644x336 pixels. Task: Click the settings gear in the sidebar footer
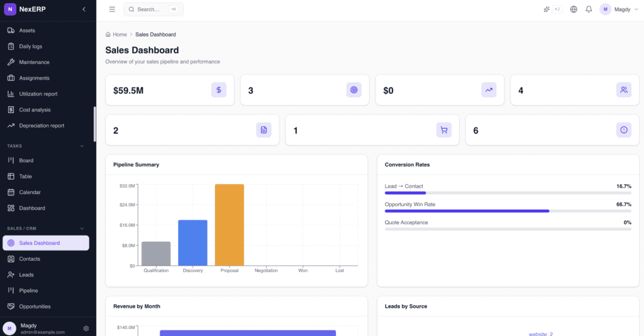pos(86,328)
